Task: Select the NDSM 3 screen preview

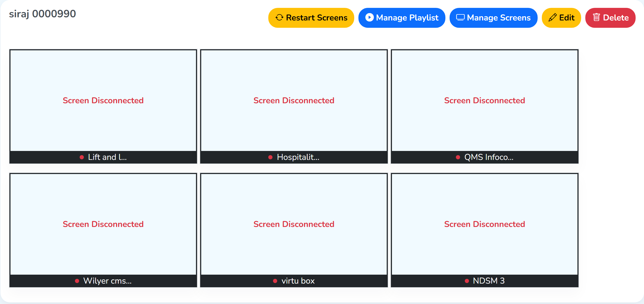Action: 485,224
